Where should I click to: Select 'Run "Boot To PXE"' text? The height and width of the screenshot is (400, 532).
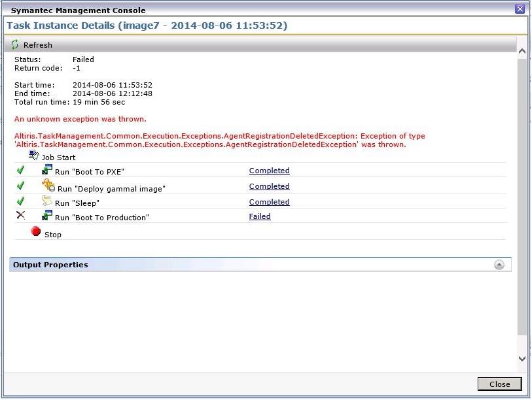point(90,172)
